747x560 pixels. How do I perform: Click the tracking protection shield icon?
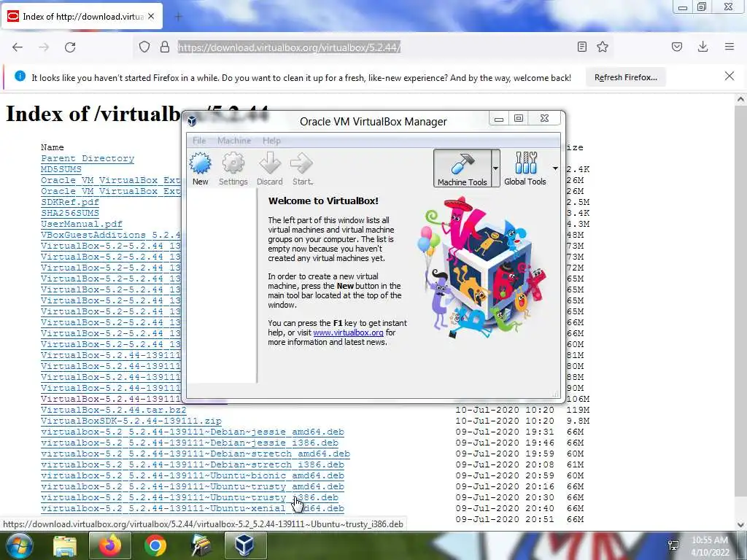tap(144, 47)
